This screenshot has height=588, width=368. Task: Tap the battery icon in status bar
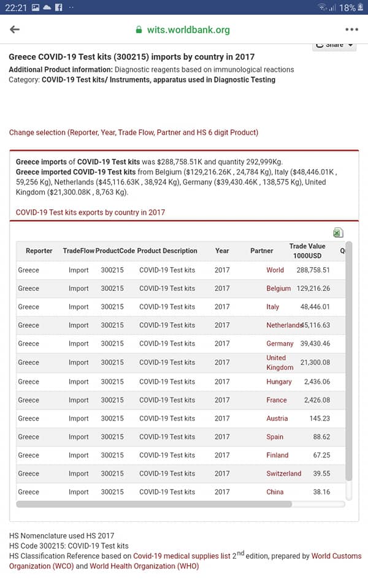361,7
